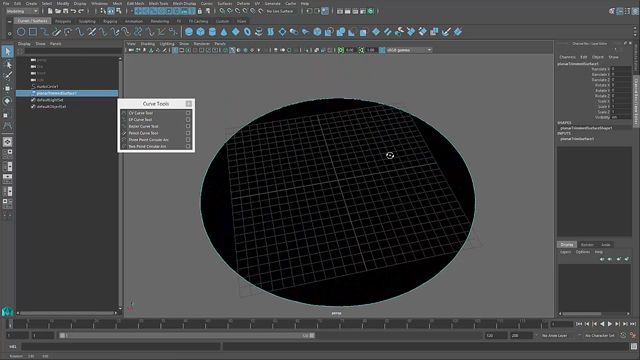Screen dimensions: 640x360
Task: Open Two Point Circular Arc option box
Action: (x=188, y=146)
